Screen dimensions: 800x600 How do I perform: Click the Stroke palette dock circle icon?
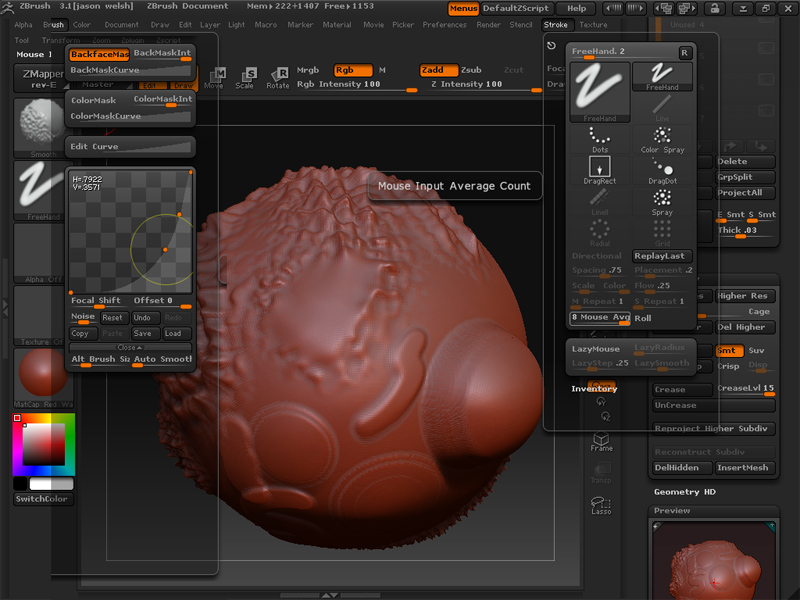pos(552,45)
